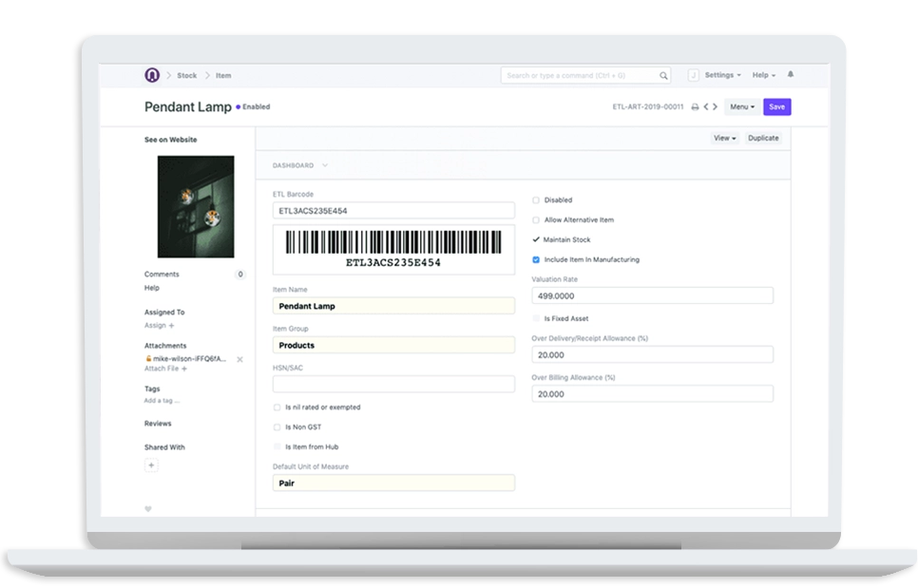Viewport: 918px width, 588px height.
Task: Click inside the HSN/SAC input field
Action: click(x=393, y=384)
